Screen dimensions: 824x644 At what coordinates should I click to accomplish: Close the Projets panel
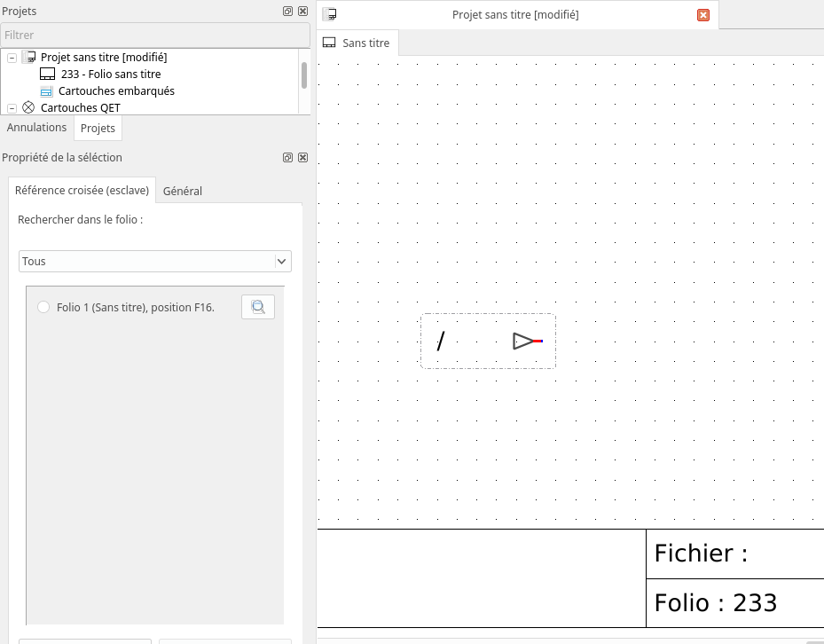click(x=302, y=12)
